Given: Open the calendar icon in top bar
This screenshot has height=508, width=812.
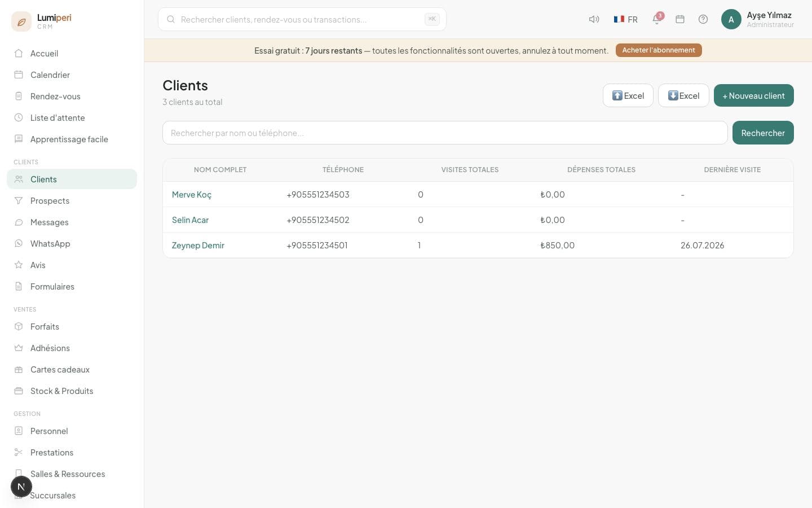Looking at the screenshot, I should click(x=680, y=19).
